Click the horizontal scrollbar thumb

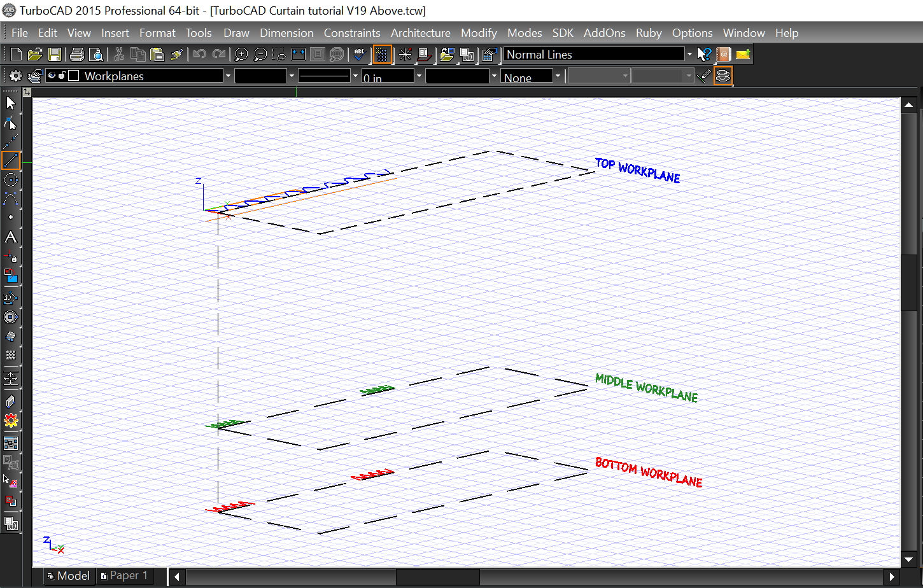tap(438, 577)
